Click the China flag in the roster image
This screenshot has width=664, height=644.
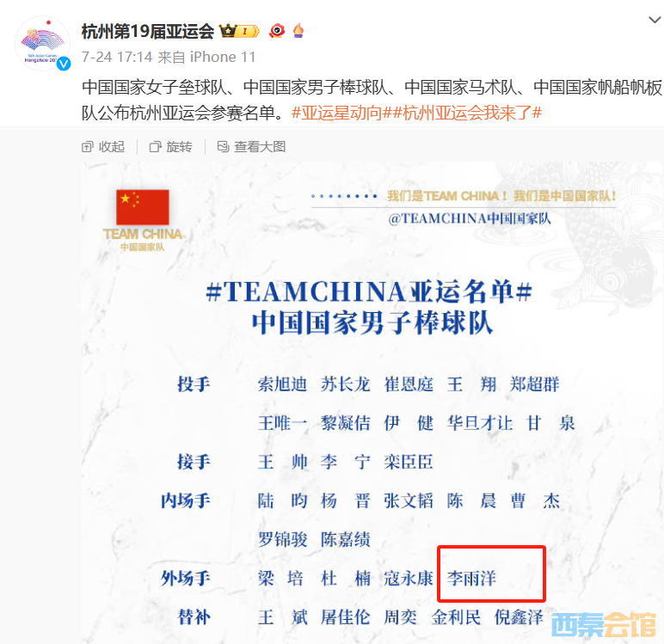(143, 207)
